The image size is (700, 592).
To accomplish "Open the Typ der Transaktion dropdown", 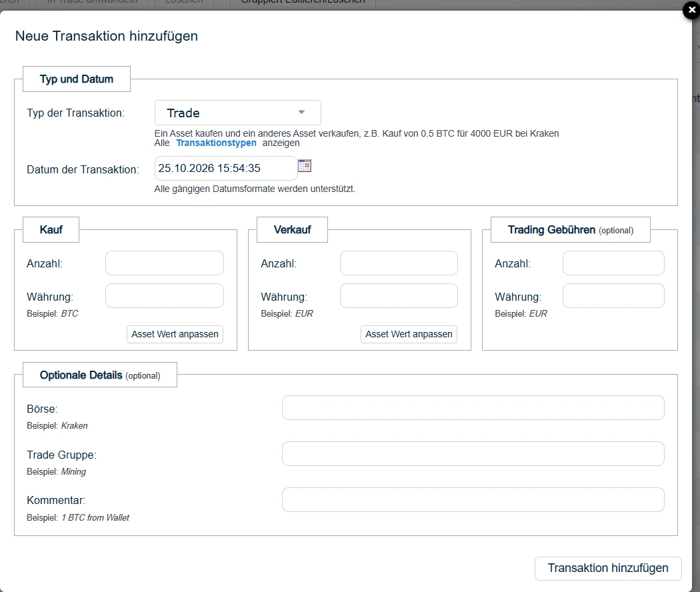I will click(237, 113).
